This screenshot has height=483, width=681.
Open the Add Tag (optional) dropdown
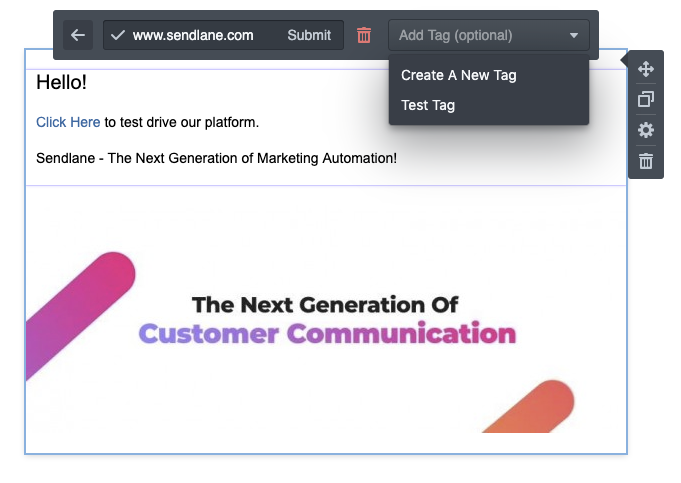coord(489,35)
